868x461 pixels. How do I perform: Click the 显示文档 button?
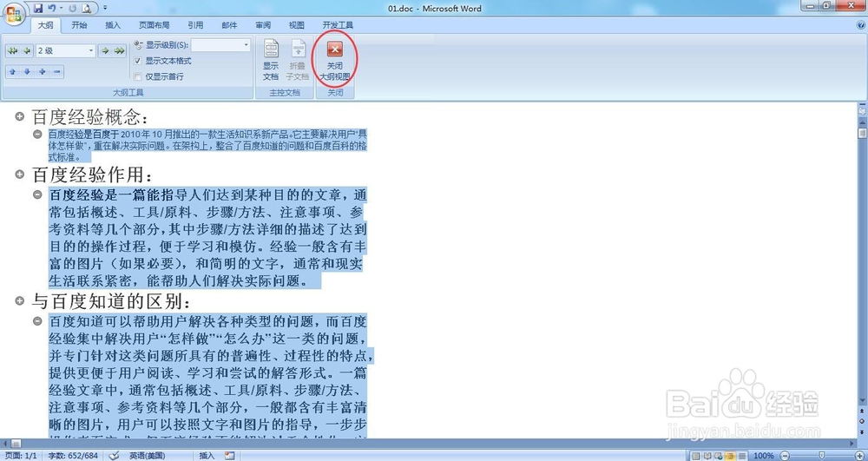271,60
